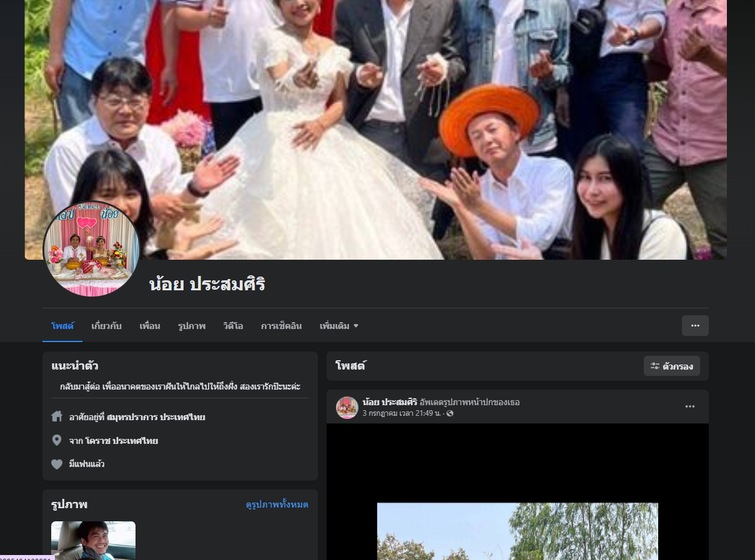The height and width of the screenshot is (560, 755).
Task: Open the รูปภาพ tab
Action: (192, 326)
